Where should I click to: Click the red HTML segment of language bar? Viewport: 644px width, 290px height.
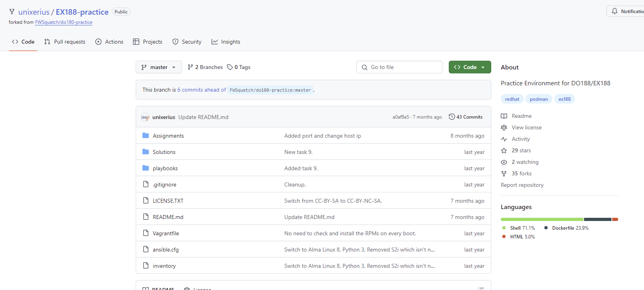[615, 219]
